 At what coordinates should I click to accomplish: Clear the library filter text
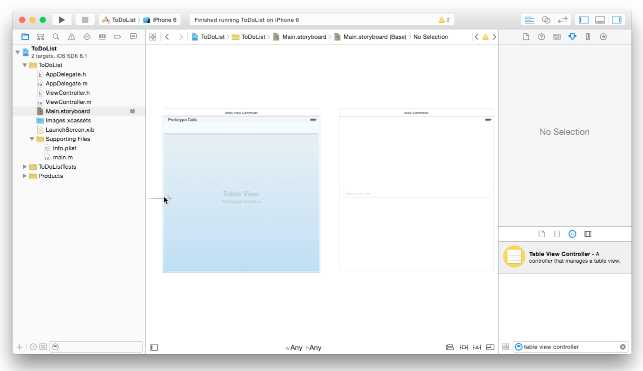622,347
